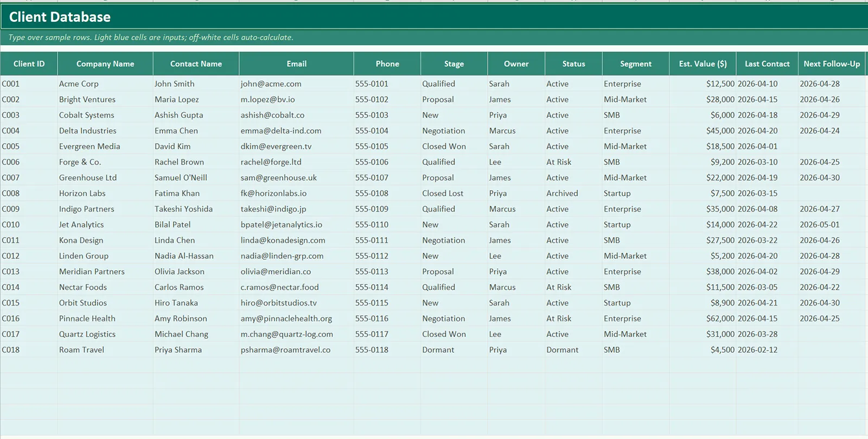Click the Owner column header
The height and width of the screenshot is (439, 868).
coord(516,63)
